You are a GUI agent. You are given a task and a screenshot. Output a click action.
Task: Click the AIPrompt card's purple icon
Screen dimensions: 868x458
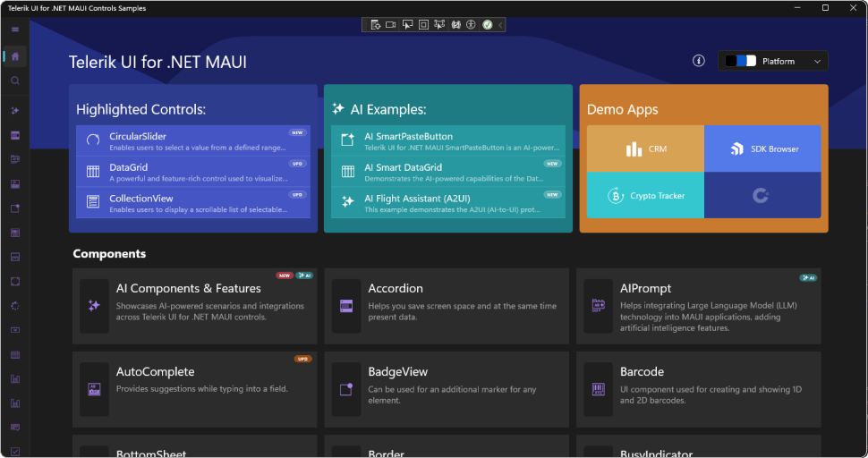599,305
